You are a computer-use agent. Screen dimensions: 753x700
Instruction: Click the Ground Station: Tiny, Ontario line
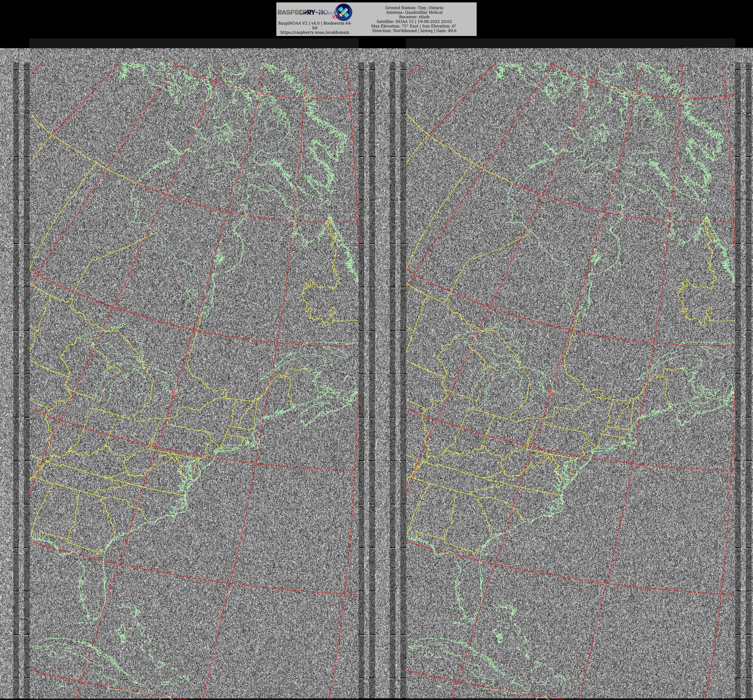(x=414, y=7)
